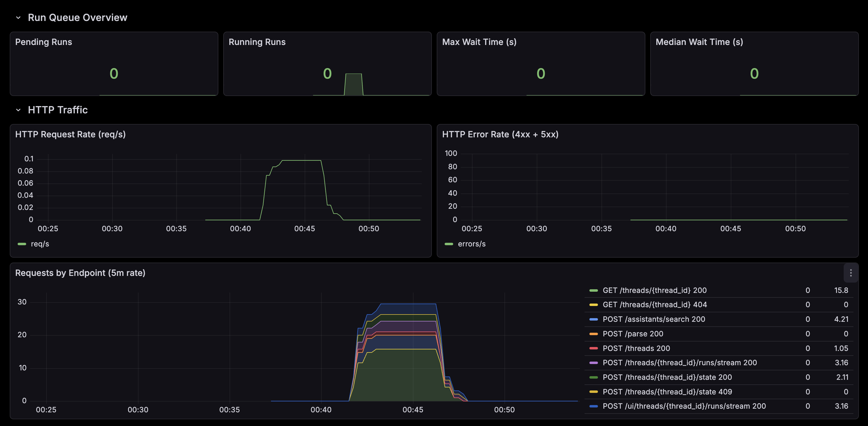Collapse the HTTP Traffic row chevron
The width and height of the screenshot is (868, 426).
19,110
